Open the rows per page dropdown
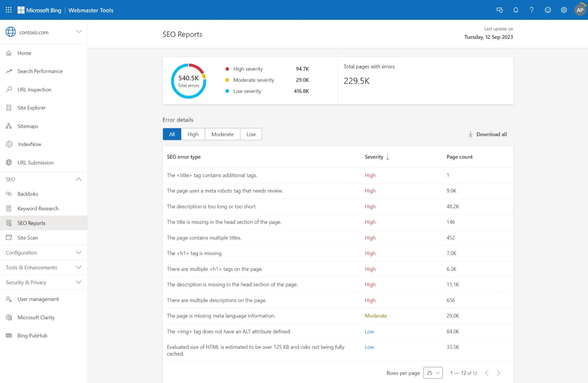The height and width of the screenshot is (383, 588). pyautogui.click(x=433, y=373)
